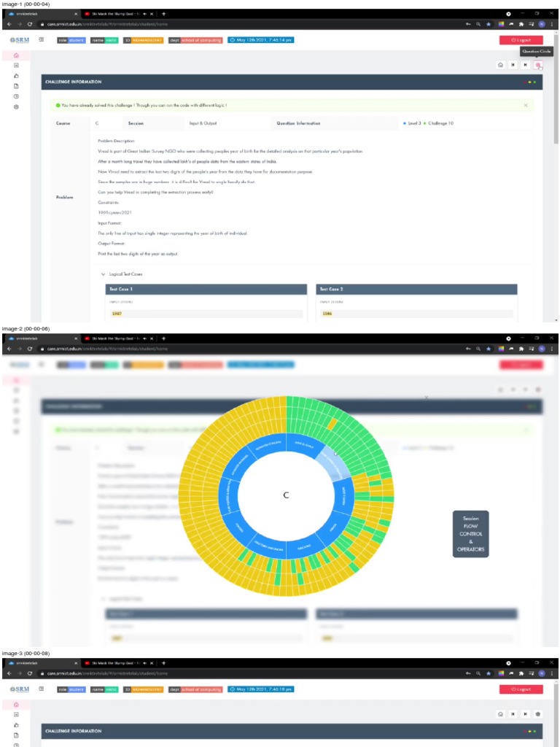The image size is (560, 747).
Task: Click the center 'C' of the sunburst chart
Action: [x=286, y=495]
